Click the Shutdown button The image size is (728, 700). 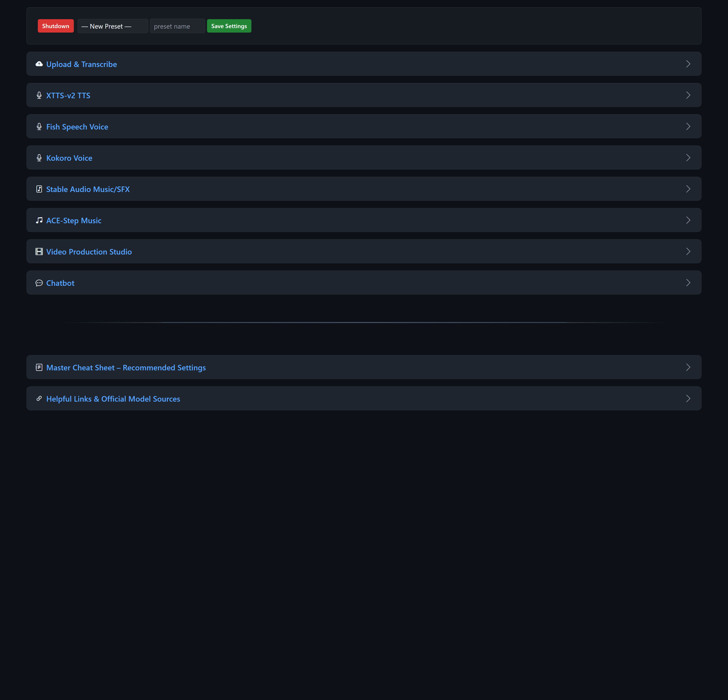tap(56, 26)
